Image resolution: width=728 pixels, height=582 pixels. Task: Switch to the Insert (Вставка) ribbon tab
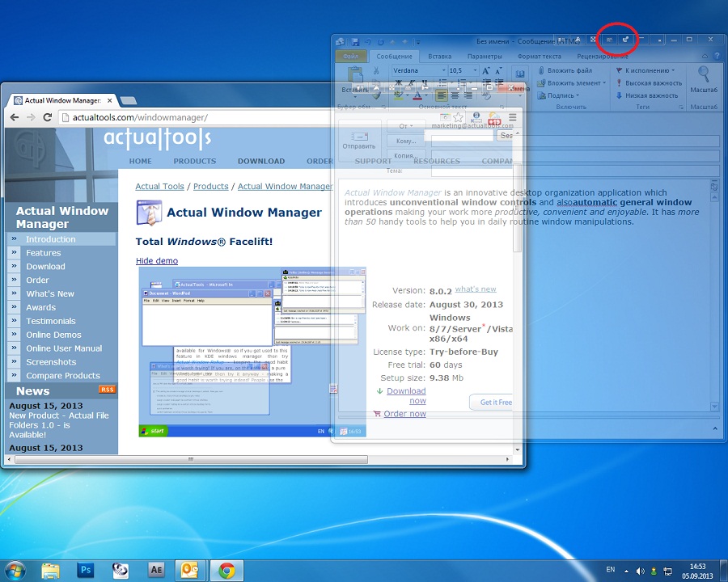pos(440,56)
